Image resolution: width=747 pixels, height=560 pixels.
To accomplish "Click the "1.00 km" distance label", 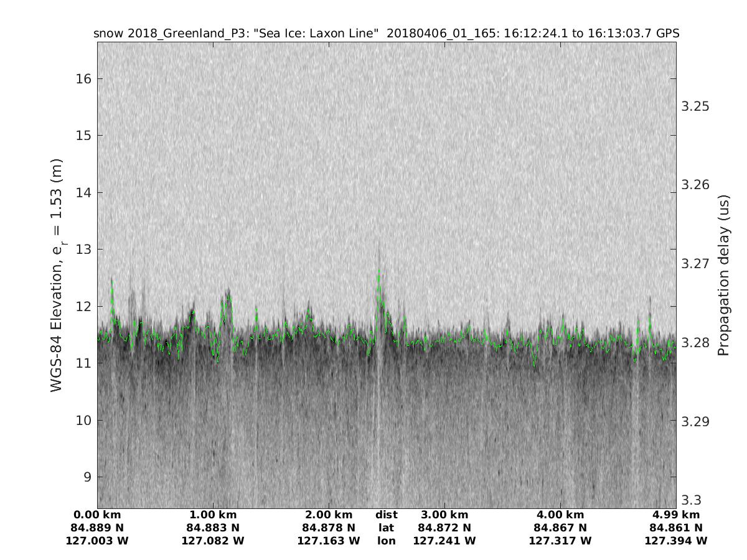I will (x=213, y=515).
